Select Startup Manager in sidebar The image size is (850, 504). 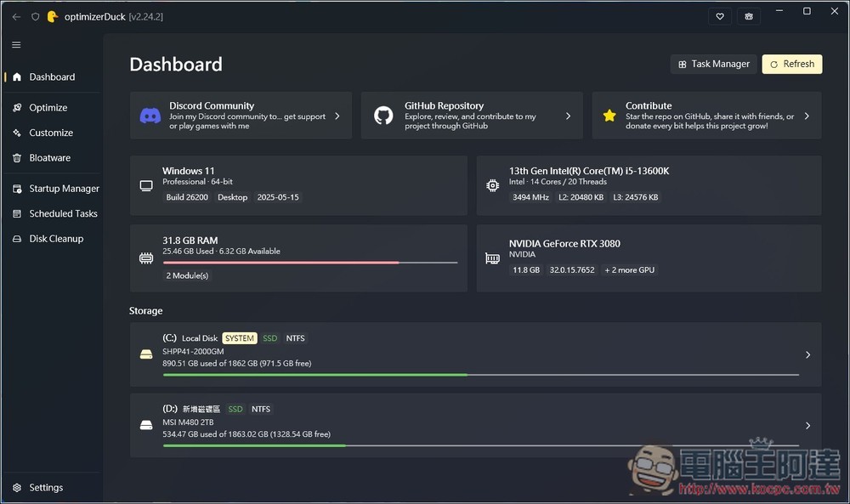tap(52, 188)
